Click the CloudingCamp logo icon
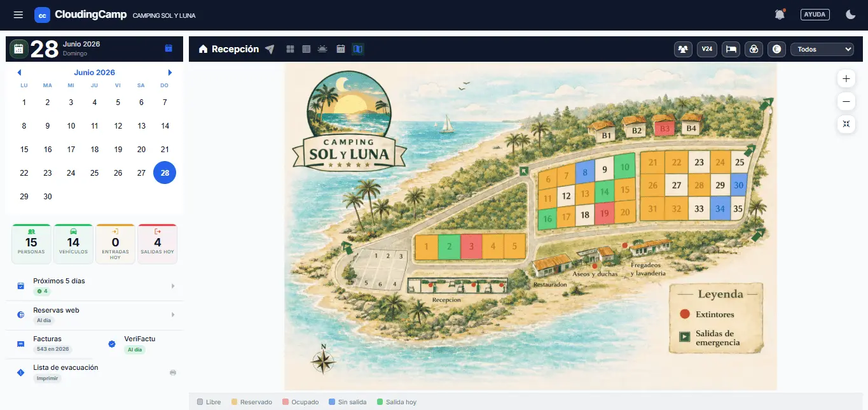The image size is (868, 410). coord(42,15)
